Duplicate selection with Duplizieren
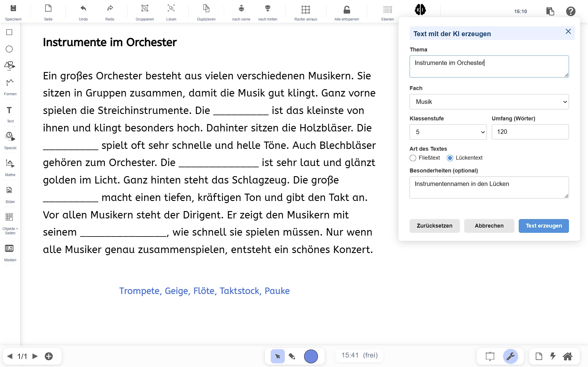The height and width of the screenshot is (367, 588). (x=206, y=12)
